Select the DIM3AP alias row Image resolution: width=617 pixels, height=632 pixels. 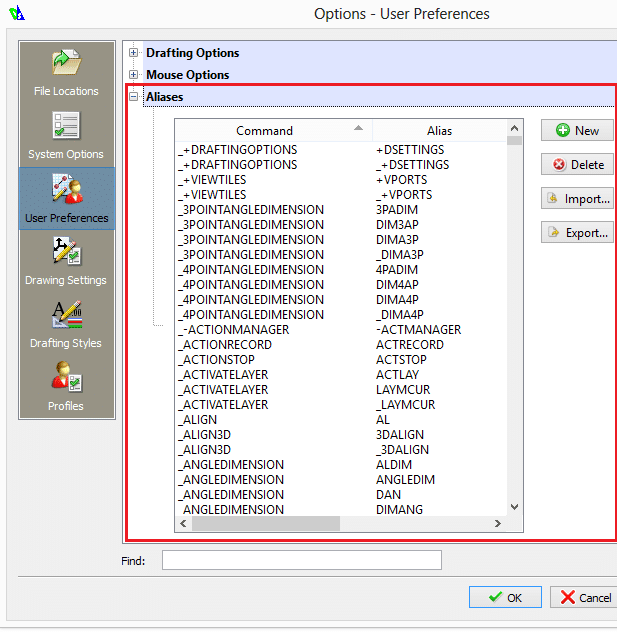click(341, 225)
